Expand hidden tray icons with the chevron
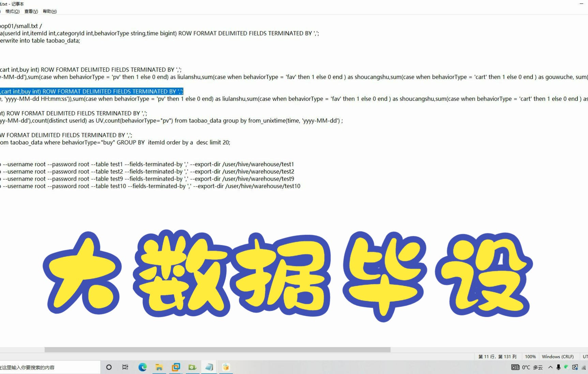The width and height of the screenshot is (588, 374). click(550, 367)
